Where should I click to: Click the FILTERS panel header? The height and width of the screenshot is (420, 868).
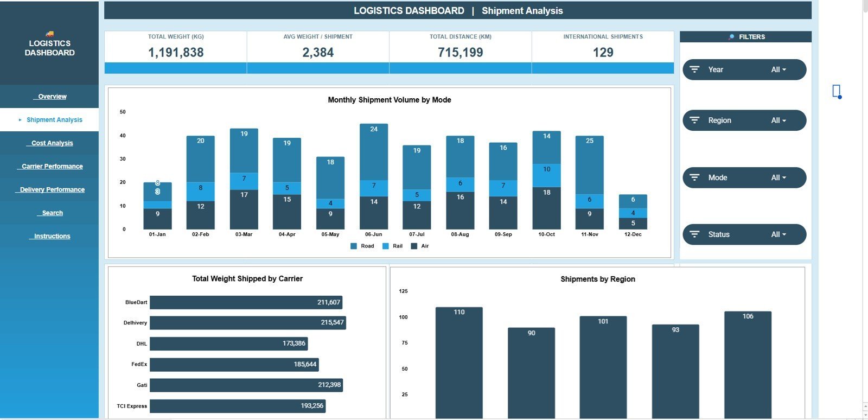(746, 37)
